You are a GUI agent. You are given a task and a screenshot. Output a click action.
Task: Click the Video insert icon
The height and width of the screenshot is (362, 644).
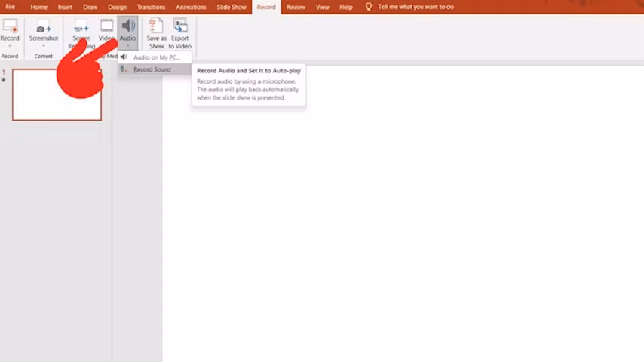106,26
